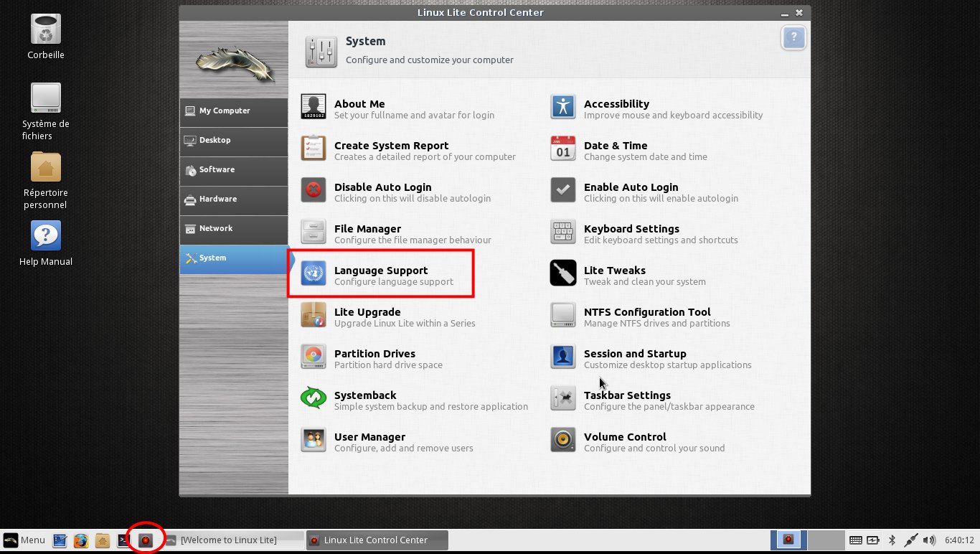Image resolution: width=980 pixels, height=554 pixels.
Task: Open Répertoire personnel home folder icon
Action: click(x=46, y=167)
